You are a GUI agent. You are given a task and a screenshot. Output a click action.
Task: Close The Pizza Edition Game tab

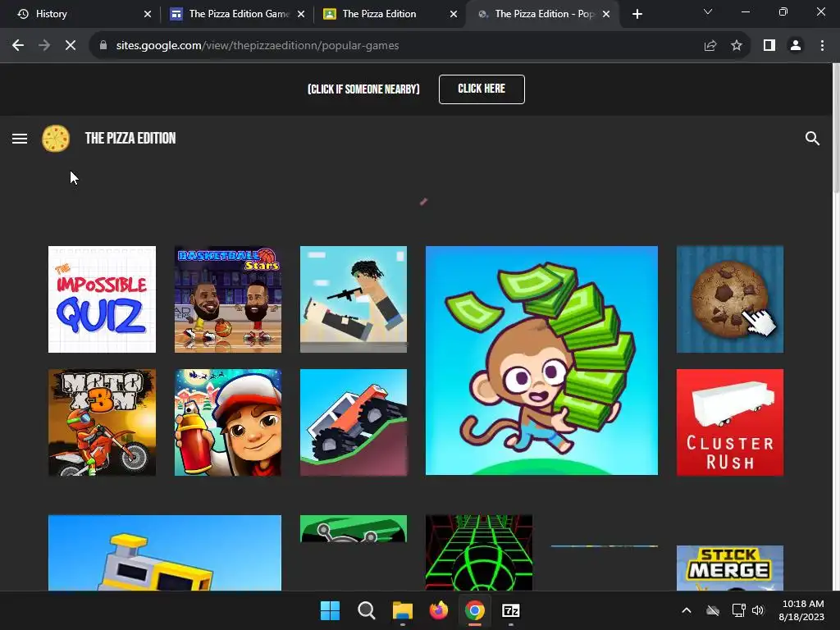click(x=301, y=15)
